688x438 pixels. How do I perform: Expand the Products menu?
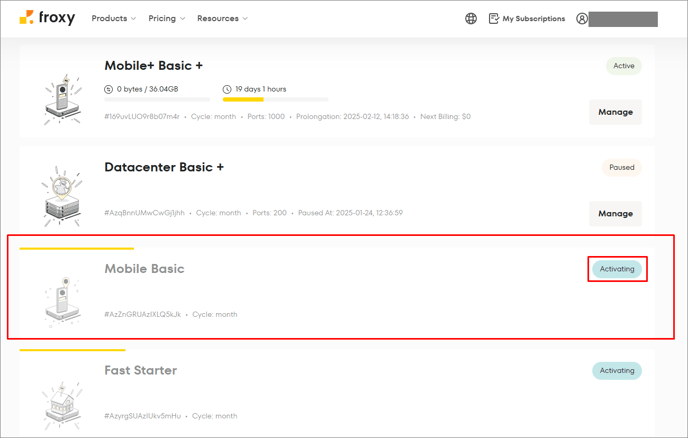114,18
